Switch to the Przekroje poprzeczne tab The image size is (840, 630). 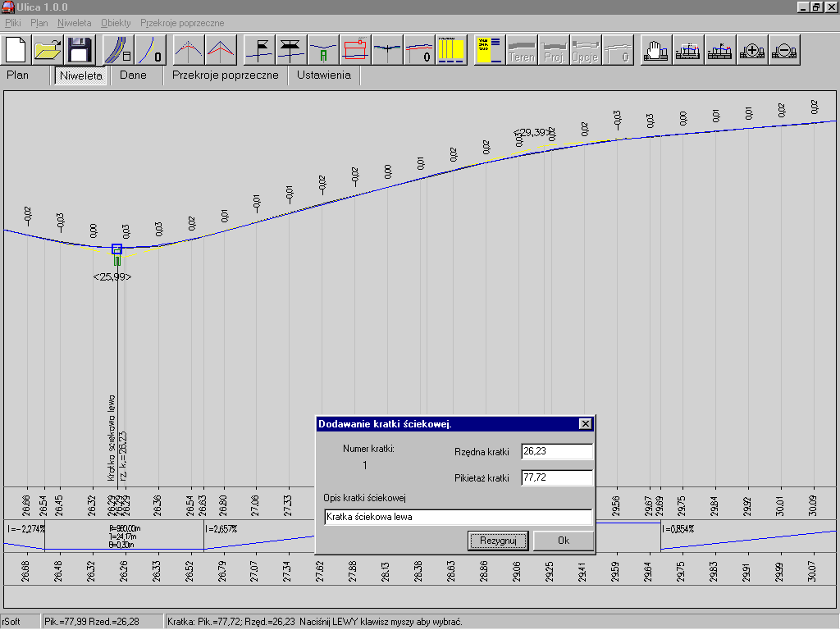click(x=225, y=75)
